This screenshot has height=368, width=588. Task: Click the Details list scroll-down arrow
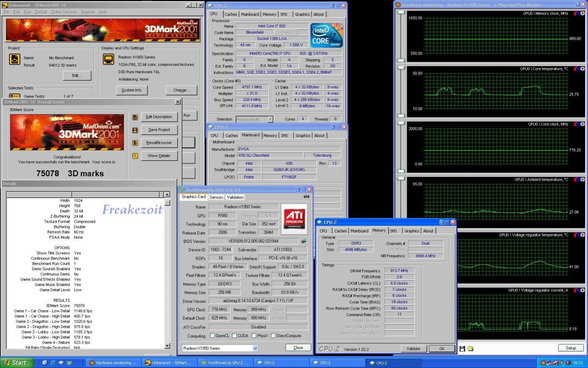click(x=167, y=346)
